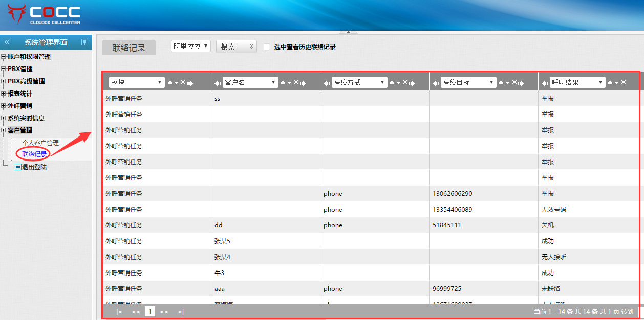The image size is (644, 320).
Task: Sort 联络方式 column ascending
Action: (x=392, y=82)
